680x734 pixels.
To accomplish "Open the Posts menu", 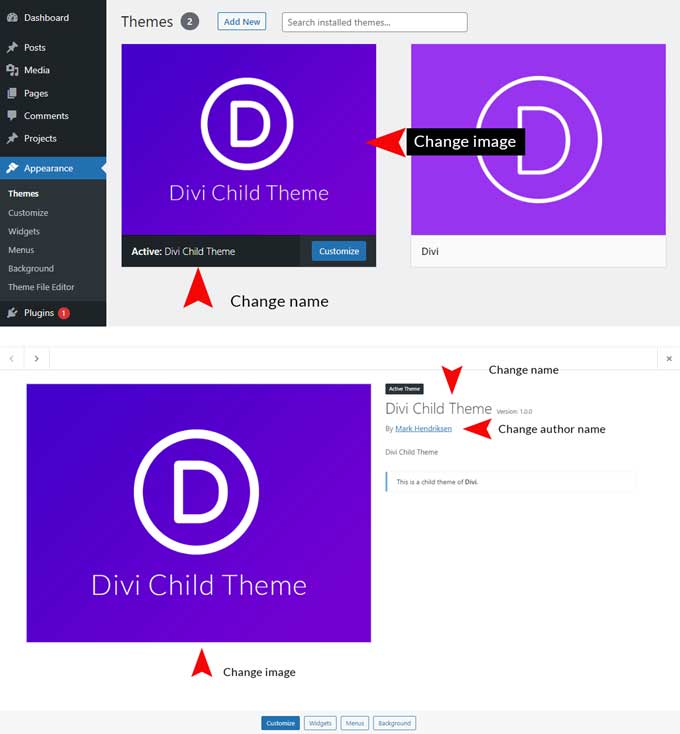I will point(35,47).
